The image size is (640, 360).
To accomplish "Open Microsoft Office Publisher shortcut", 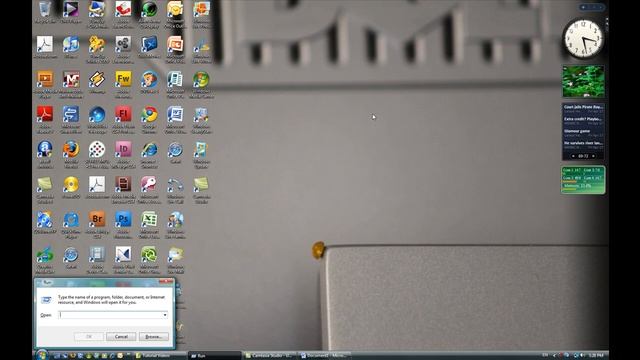I will click(x=176, y=79).
